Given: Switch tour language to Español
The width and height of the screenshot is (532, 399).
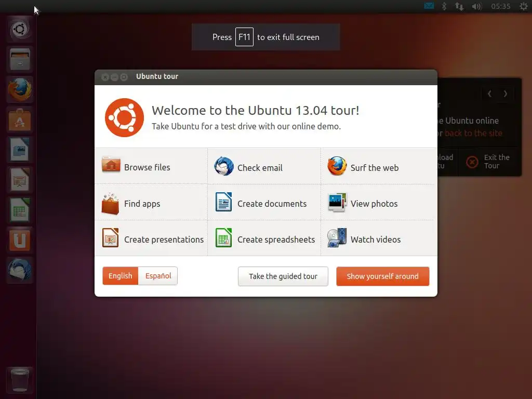Looking at the screenshot, I should (158, 276).
